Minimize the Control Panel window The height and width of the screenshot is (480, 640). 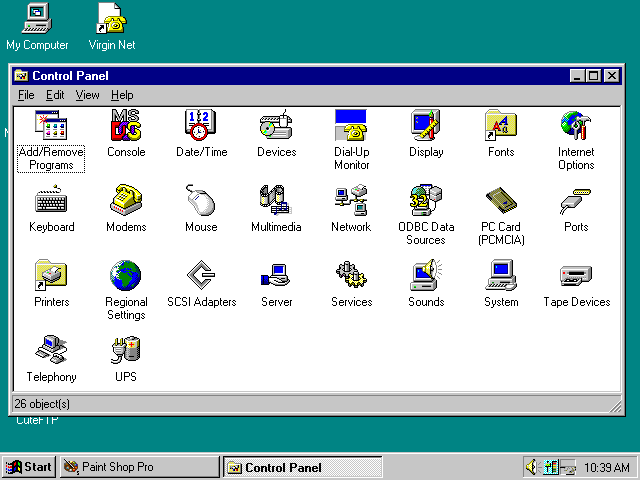pos(577,76)
